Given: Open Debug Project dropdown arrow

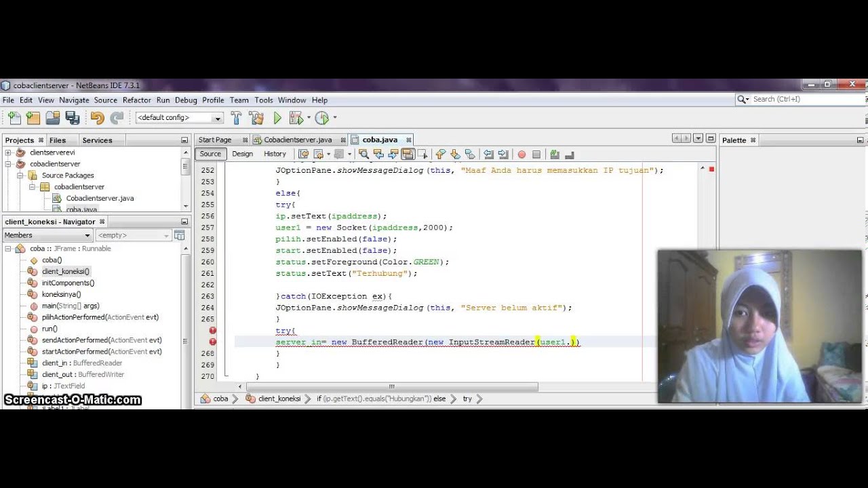Looking at the screenshot, I should pos(309,118).
